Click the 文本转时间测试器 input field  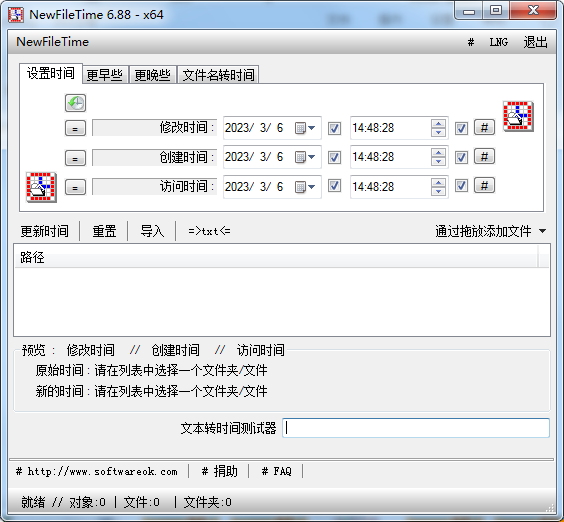416,428
